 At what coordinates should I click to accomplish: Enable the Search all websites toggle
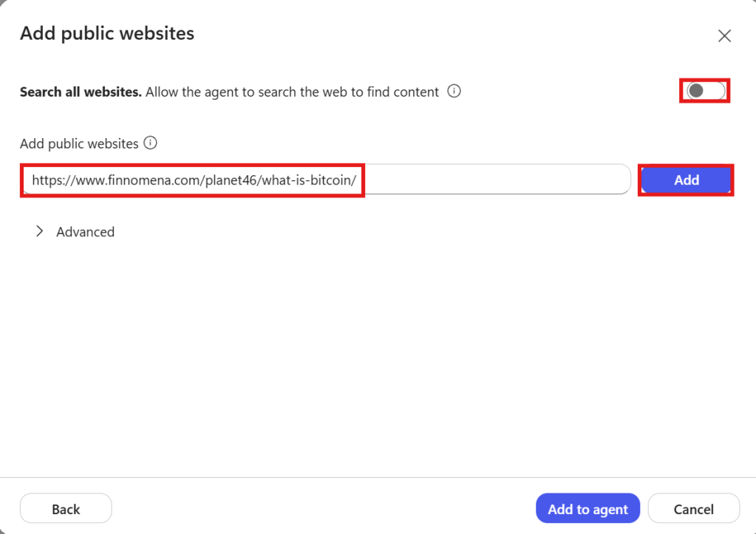(706, 91)
